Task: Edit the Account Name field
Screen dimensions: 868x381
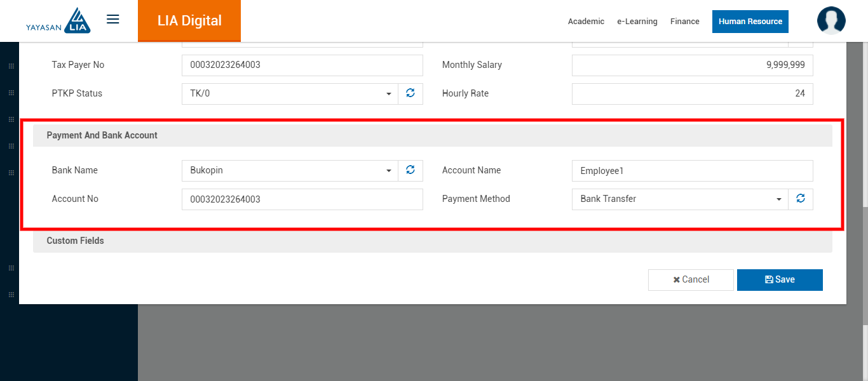Action: tap(692, 170)
